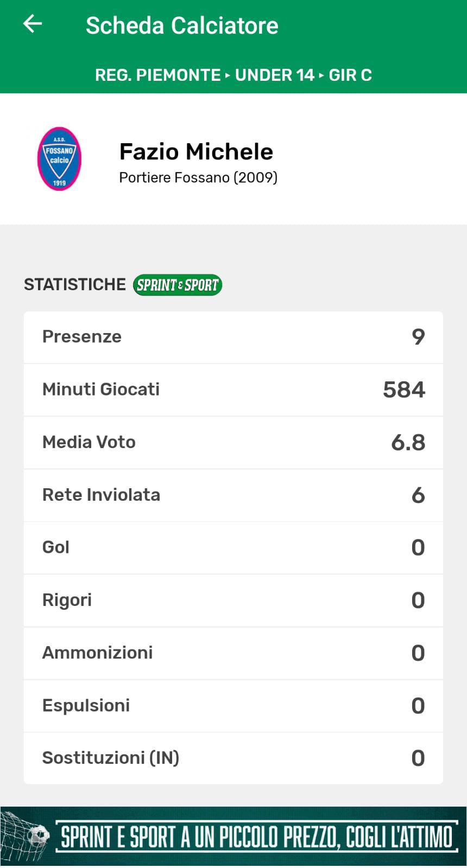
Task: Tap the Fossano Calcio club crest
Action: tap(59, 159)
